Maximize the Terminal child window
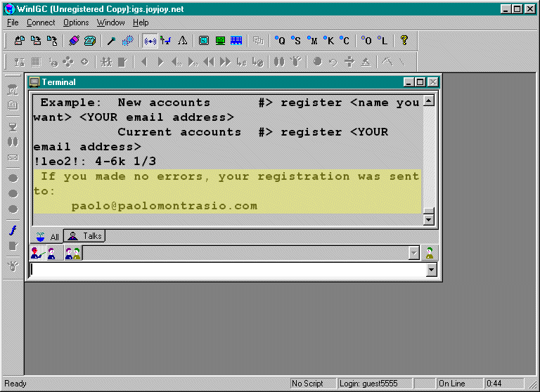The image size is (540, 392). [420, 82]
